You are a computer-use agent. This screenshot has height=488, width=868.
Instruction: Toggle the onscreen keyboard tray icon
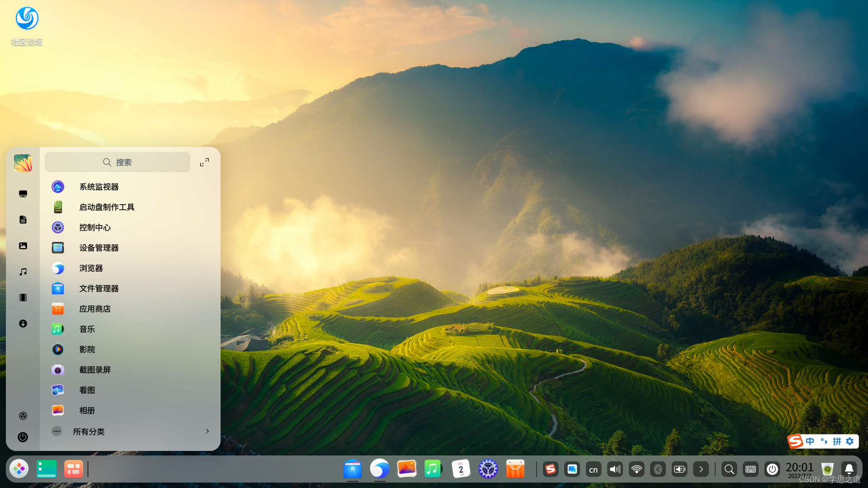750,469
